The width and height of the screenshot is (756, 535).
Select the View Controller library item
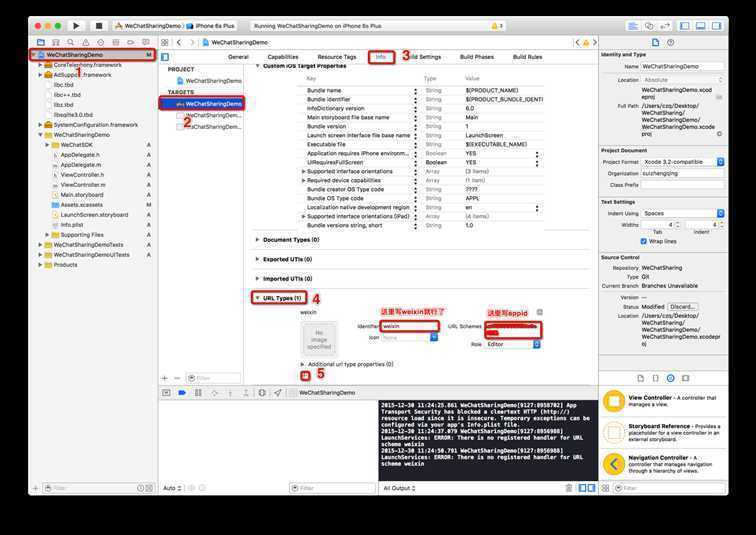tap(663, 401)
